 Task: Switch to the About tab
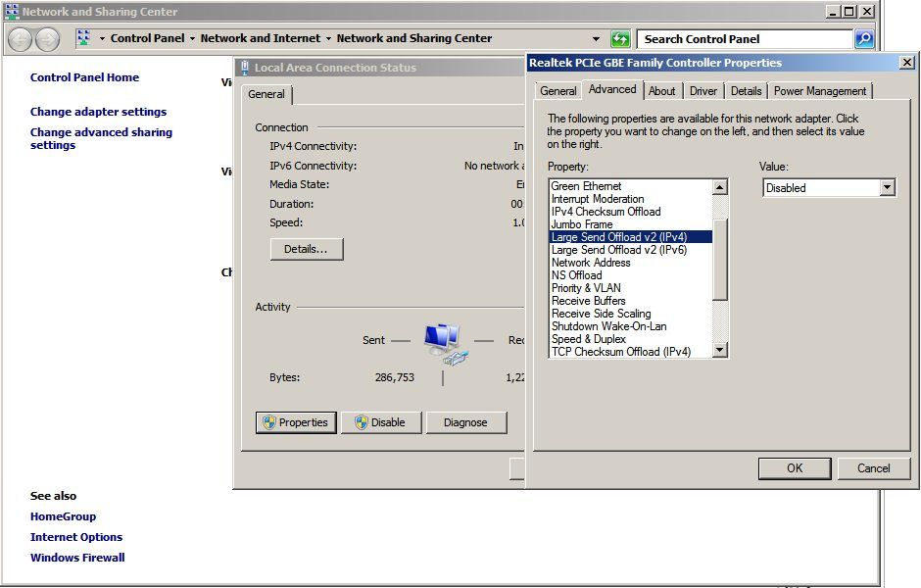click(x=661, y=91)
